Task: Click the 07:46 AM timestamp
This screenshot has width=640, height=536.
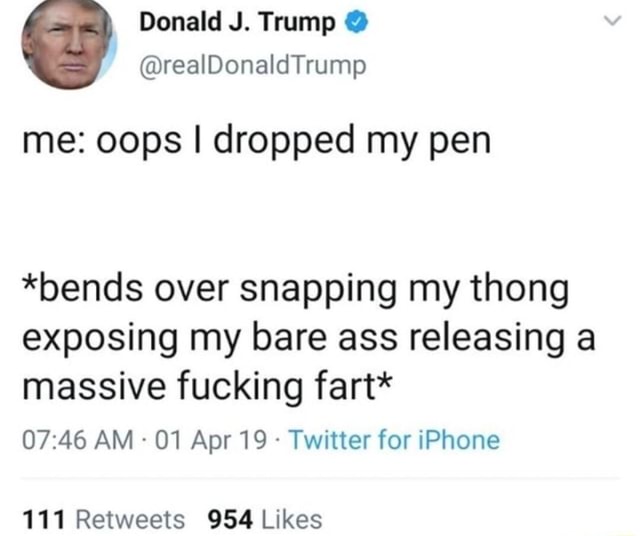Action: [78, 440]
